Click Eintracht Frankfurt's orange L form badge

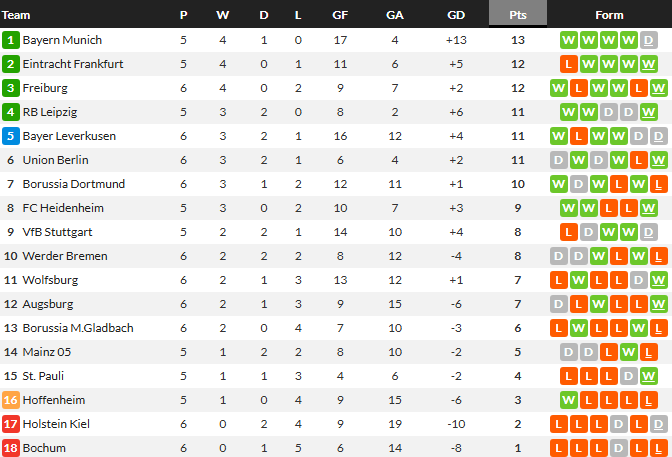[568, 64]
